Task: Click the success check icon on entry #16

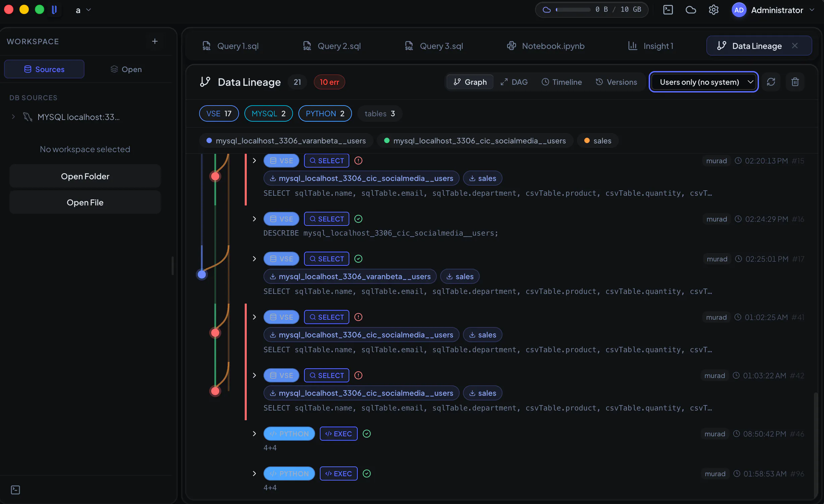Action: coord(358,219)
